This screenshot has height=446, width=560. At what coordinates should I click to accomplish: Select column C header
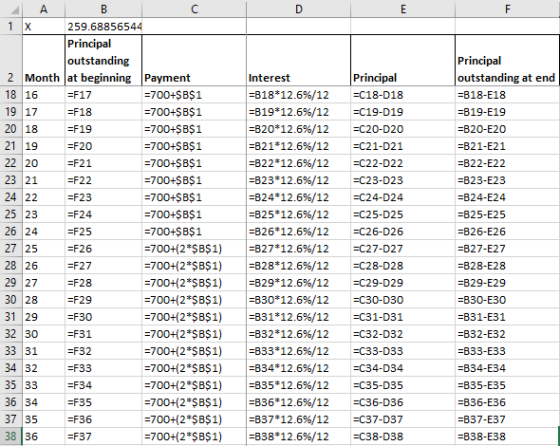[x=194, y=9]
